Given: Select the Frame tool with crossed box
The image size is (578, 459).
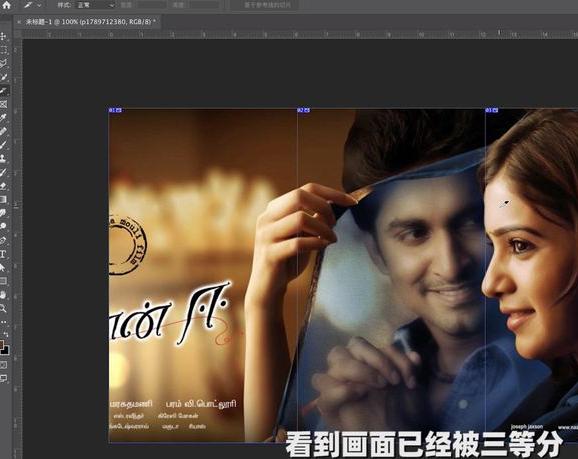Looking at the screenshot, I should pyautogui.click(x=3, y=104).
